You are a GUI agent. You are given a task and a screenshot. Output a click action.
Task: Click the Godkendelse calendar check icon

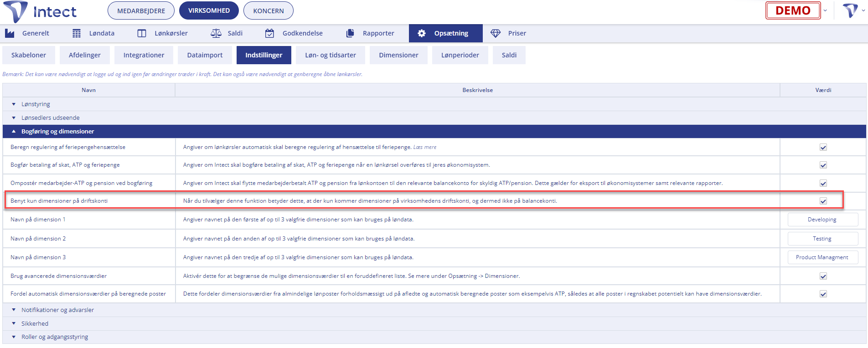coord(270,33)
